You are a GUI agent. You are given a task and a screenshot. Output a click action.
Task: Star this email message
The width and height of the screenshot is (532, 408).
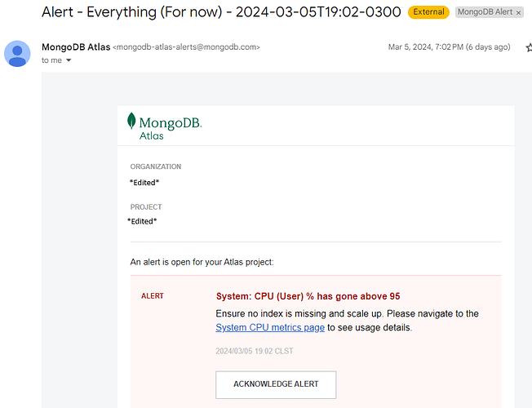tap(529, 47)
